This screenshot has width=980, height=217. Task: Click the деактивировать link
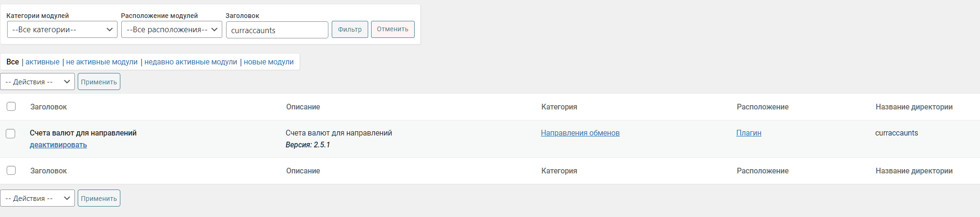58,145
